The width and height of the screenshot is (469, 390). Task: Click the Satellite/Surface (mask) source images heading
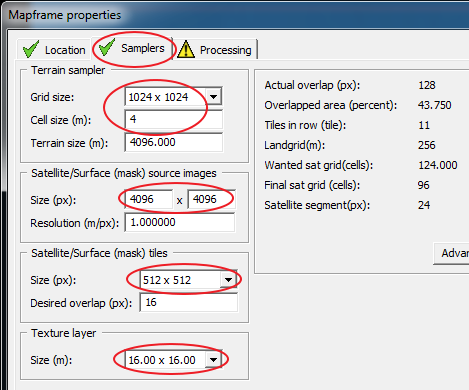(x=124, y=173)
